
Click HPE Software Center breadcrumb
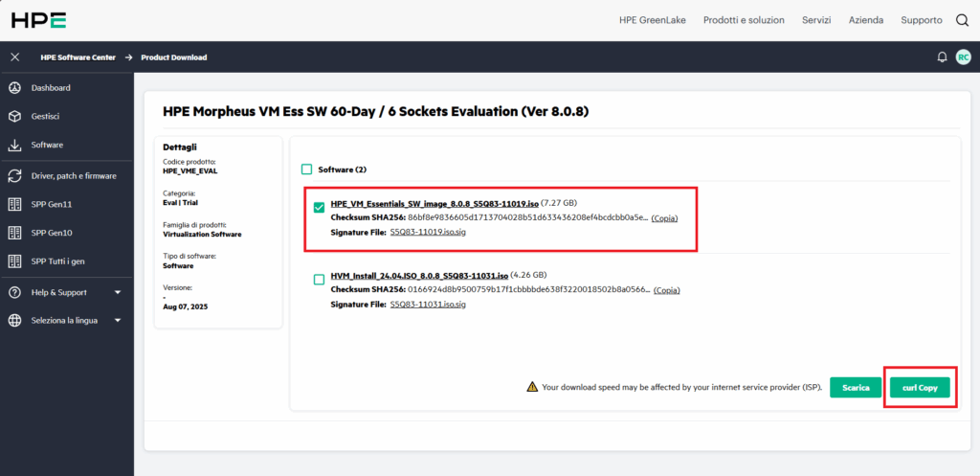coord(78,57)
